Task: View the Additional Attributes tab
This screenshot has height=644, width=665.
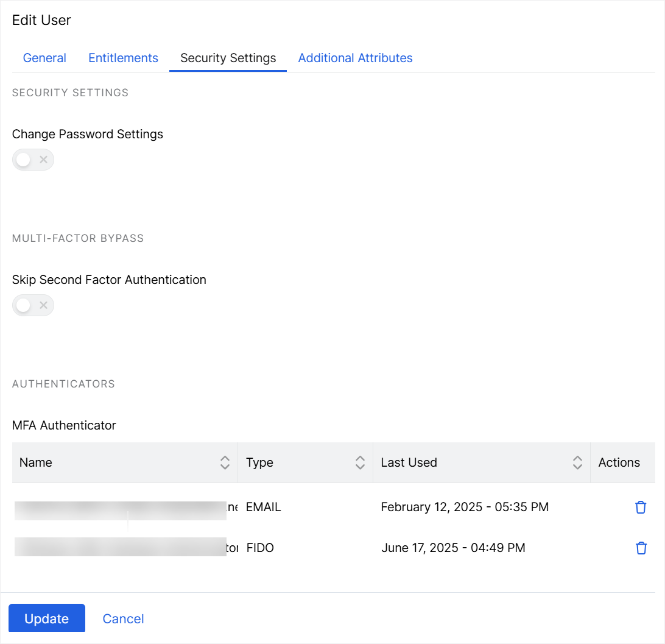Action: [355, 58]
